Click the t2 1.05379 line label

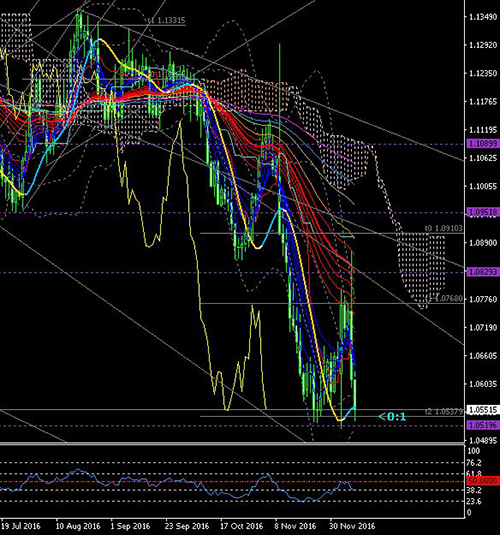444,412
